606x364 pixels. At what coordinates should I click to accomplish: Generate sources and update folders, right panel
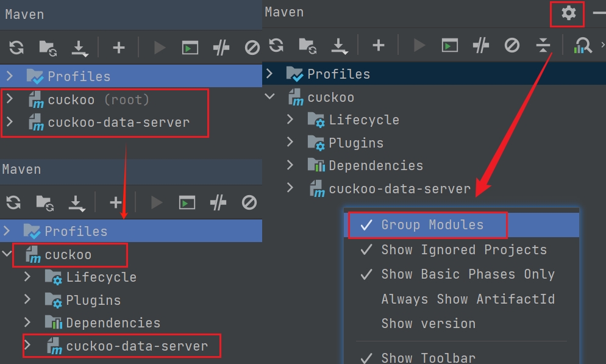pos(308,46)
